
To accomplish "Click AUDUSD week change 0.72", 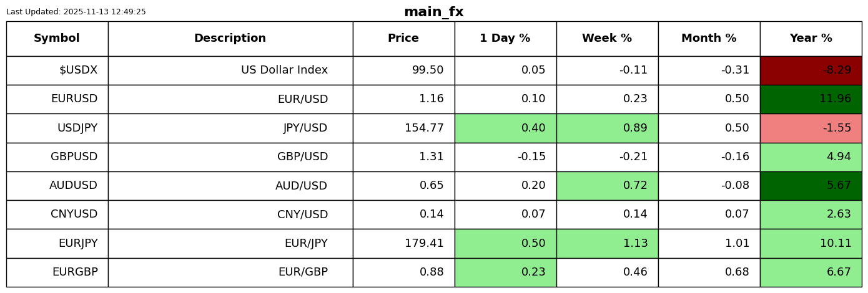I will coord(607,186).
